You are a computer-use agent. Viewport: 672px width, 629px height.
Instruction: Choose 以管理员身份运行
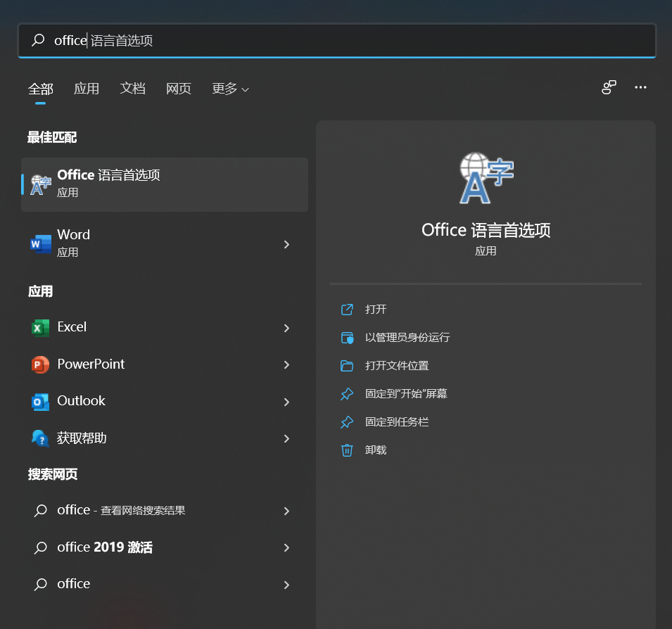(407, 338)
